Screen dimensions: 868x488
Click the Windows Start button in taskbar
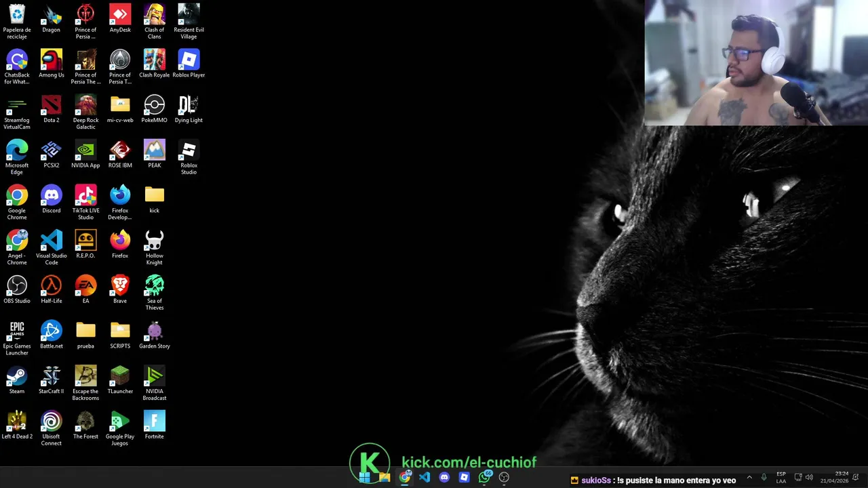click(x=365, y=477)
